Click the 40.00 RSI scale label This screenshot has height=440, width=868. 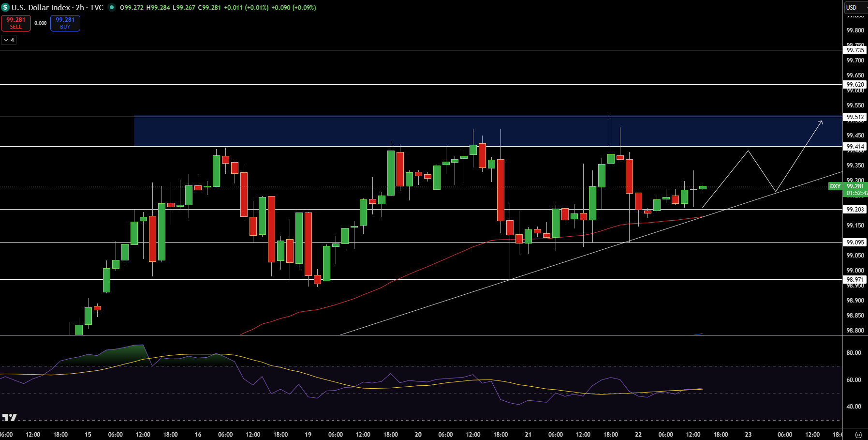point(853,406)
